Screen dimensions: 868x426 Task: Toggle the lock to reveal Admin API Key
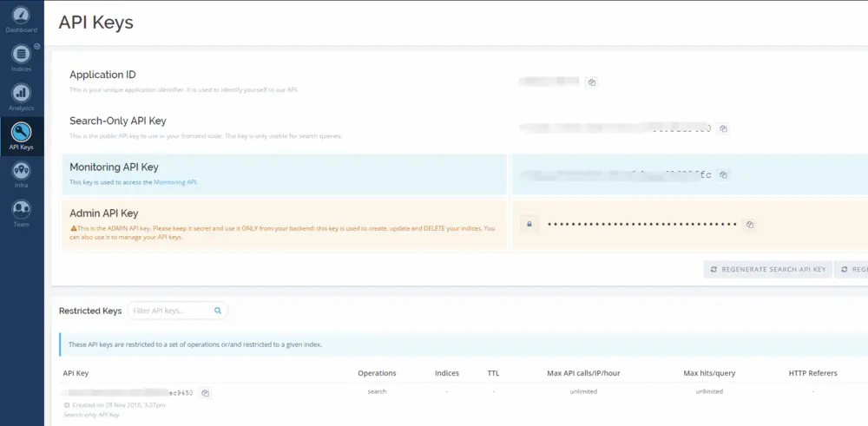click(529, 225)
